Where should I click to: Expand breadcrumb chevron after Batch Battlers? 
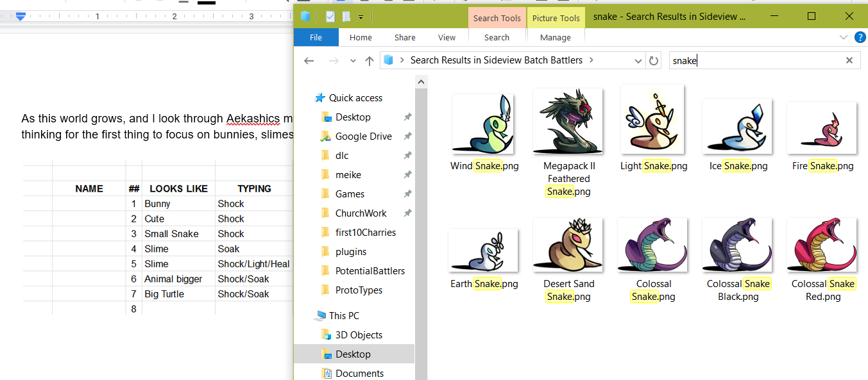click(591, 60)
